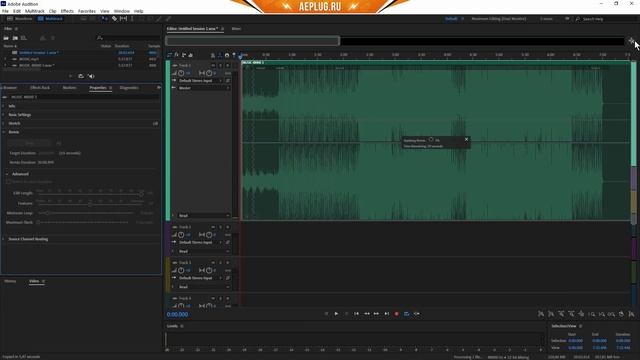The image size is (640, 360).
Task: Click the Rewind button in transport
Action: pos(367,314)
